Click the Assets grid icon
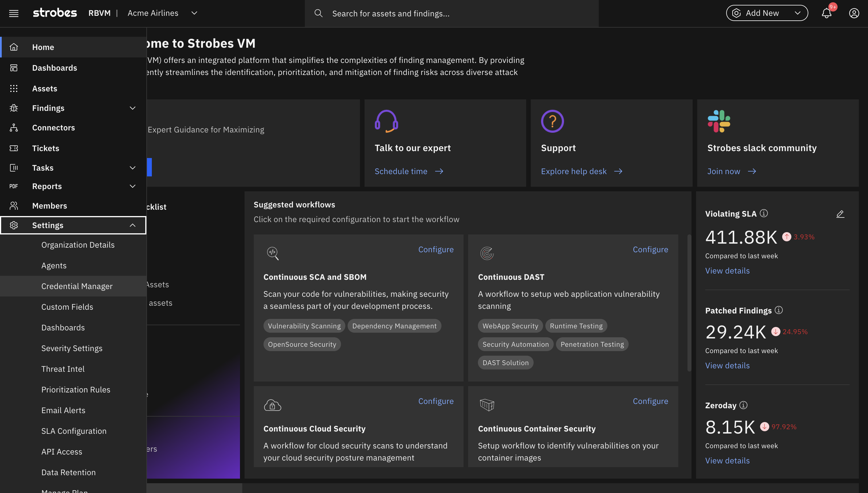The width and height of the screenshot is (868, 493). (14, 88)
